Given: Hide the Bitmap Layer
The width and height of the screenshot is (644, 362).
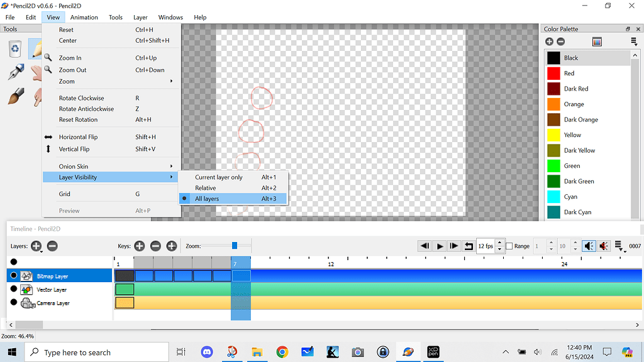Looking at the screenshot, I should point(14,275).
